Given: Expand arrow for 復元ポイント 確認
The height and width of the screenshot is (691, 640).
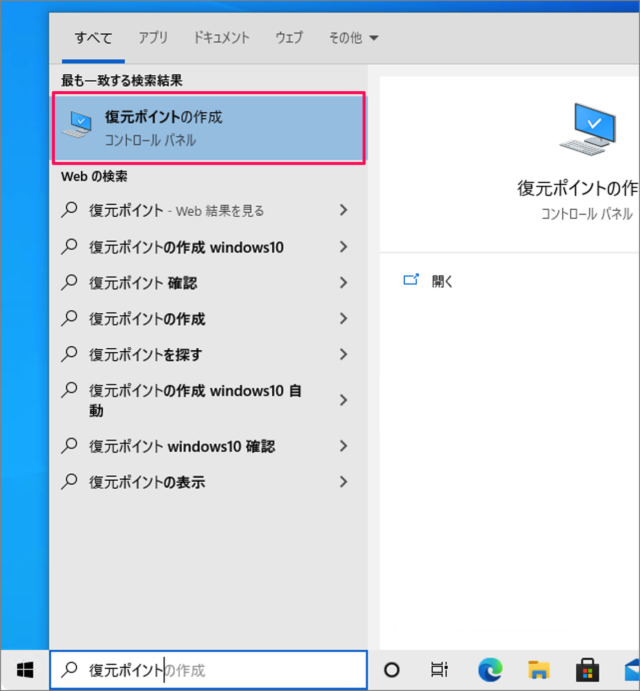Looking at the screenshot, I should click(x=344, y=282).
